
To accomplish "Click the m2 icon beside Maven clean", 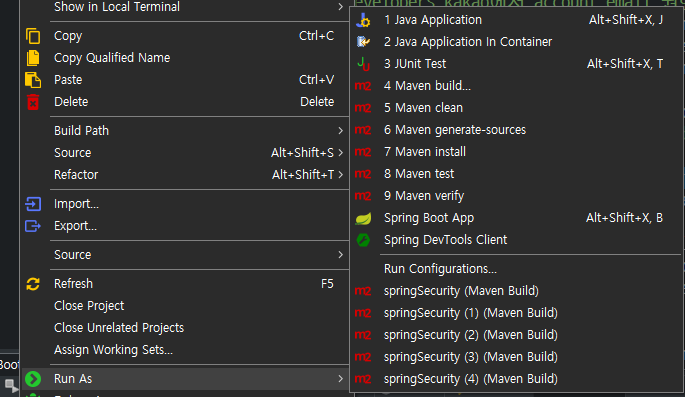I will pyautogui.click(x=363, y=108).
